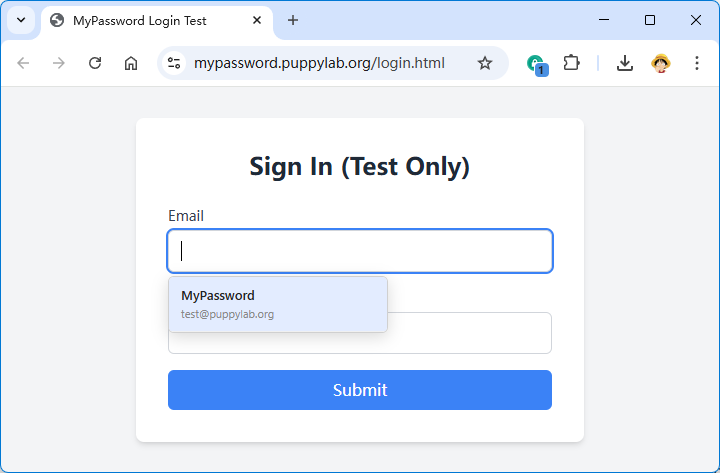Go to the browser home page
This screenshot has height=473, width=720.
click(131, 63)
